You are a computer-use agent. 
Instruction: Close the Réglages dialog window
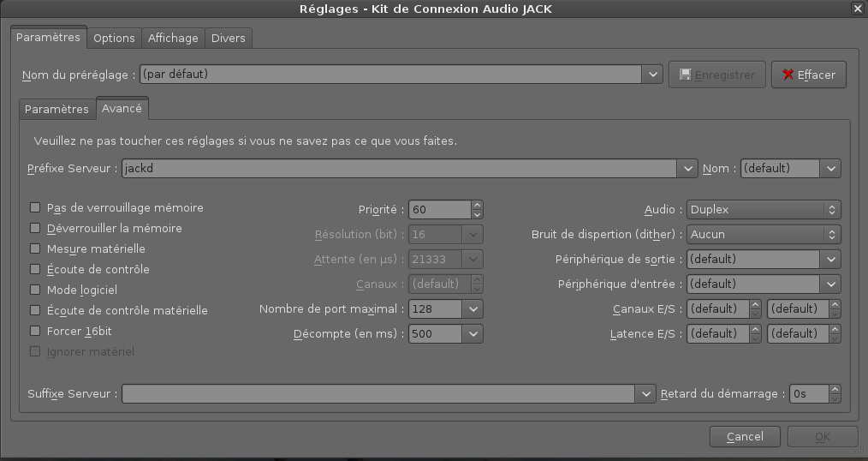pos(858,9)
